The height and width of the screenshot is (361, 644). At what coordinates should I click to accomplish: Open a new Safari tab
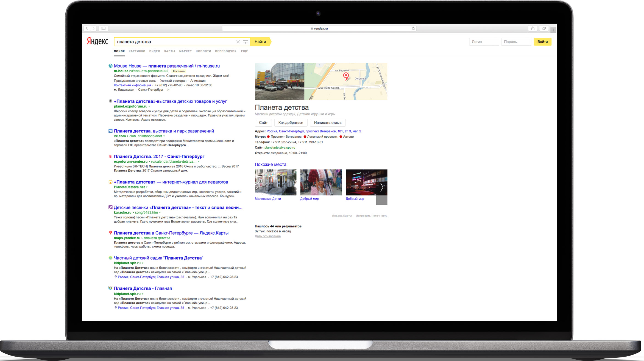point(554,30)
